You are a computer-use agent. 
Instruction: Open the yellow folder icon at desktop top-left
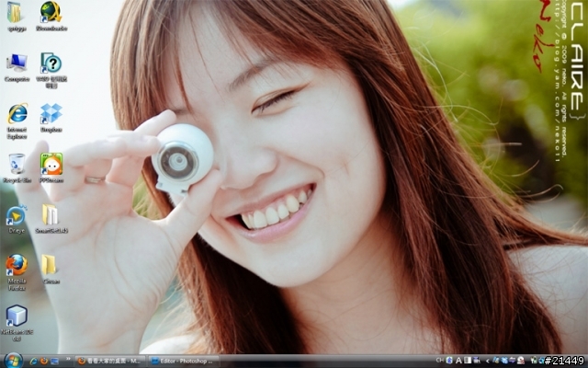tap(15, 16)
